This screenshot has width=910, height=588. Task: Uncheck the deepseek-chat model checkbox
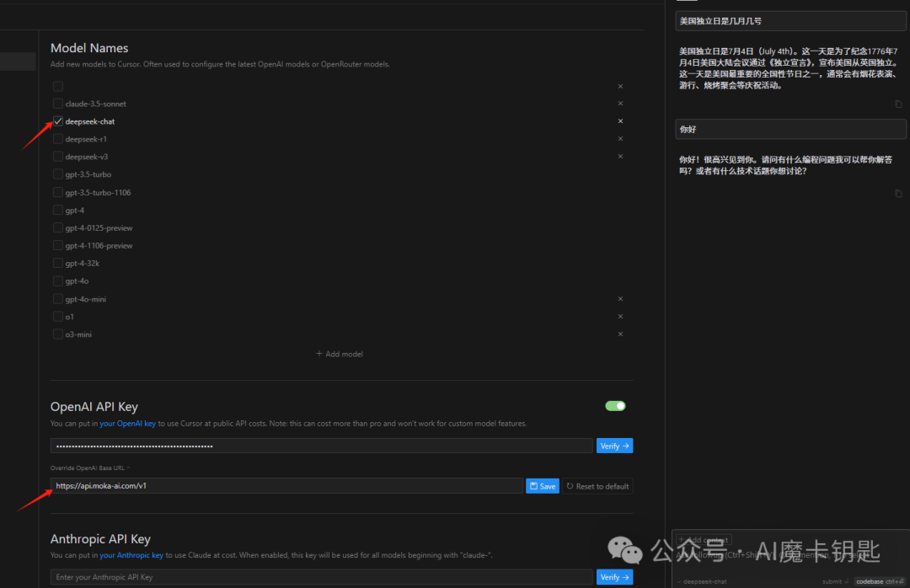click(57, 121)
